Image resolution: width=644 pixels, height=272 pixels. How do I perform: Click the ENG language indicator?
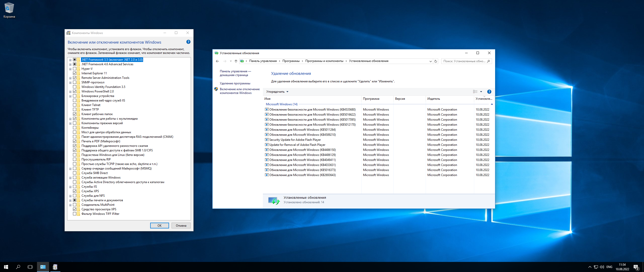pos(609,267)
